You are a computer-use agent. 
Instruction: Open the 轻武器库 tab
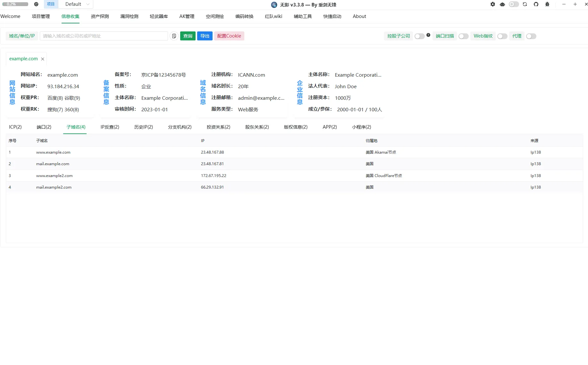point(159,16)
